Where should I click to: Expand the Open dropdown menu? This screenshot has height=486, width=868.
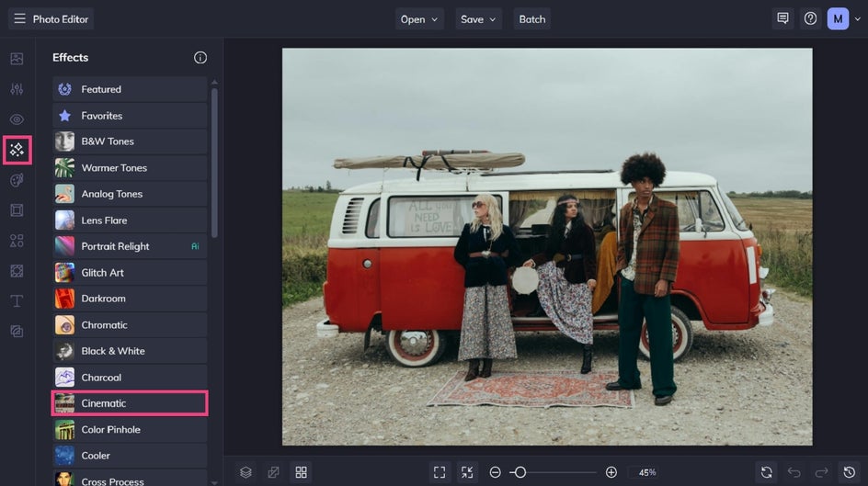point(420,19)
